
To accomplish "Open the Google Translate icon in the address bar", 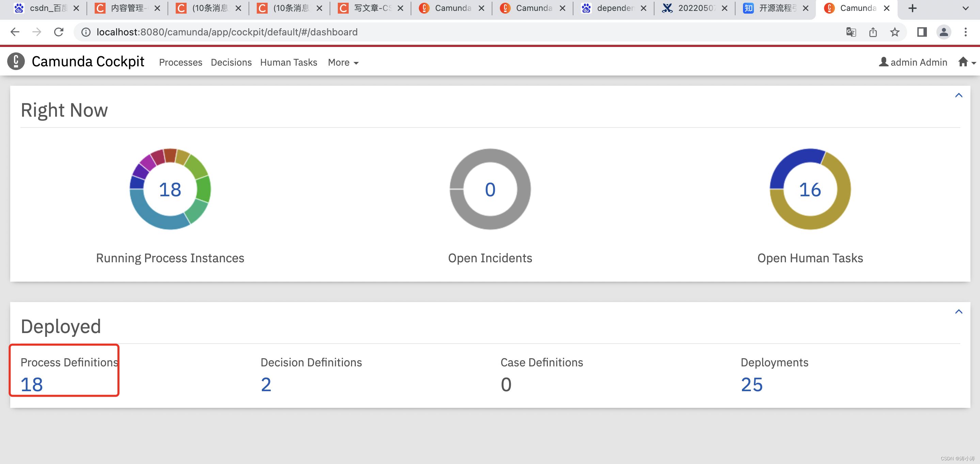I will coord(851,32).
